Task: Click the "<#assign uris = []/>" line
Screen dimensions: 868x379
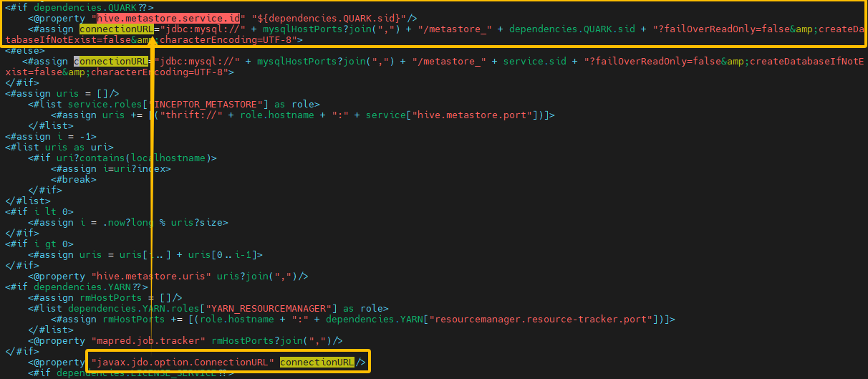Action: pyautogui.click(x=62, y=94)
